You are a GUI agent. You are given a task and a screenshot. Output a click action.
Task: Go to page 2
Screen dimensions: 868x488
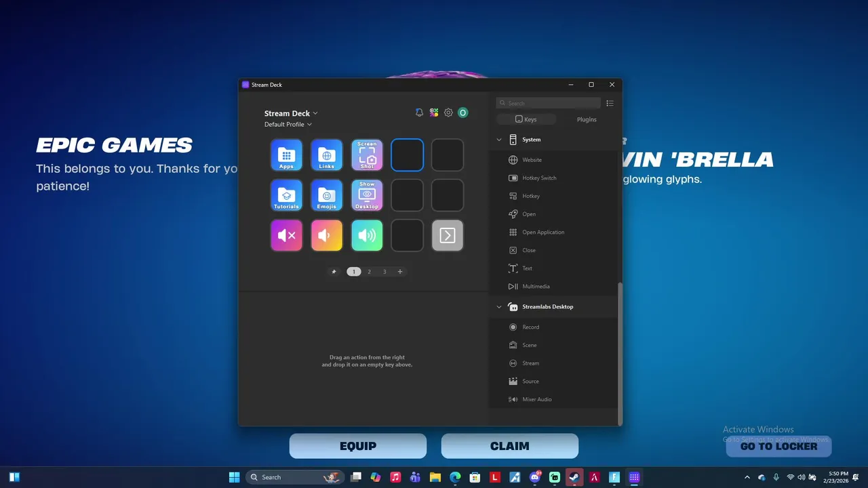point(369,272)
